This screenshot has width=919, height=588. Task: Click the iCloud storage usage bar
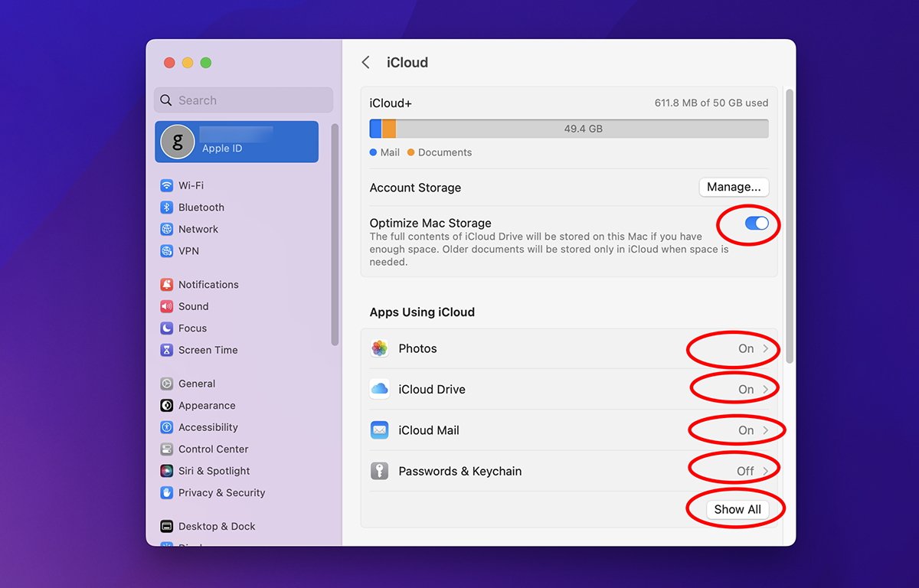click(x=568, y=129)
